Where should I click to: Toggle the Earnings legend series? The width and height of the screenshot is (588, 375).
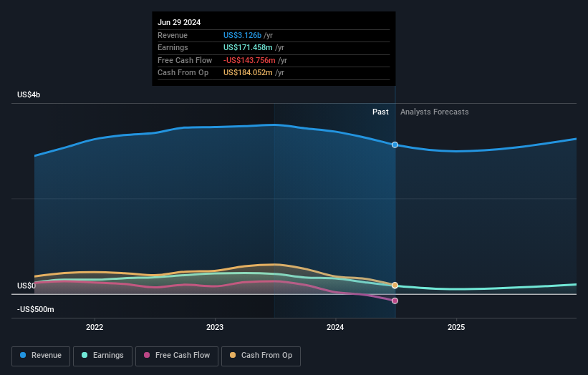[x=102, y=356]
